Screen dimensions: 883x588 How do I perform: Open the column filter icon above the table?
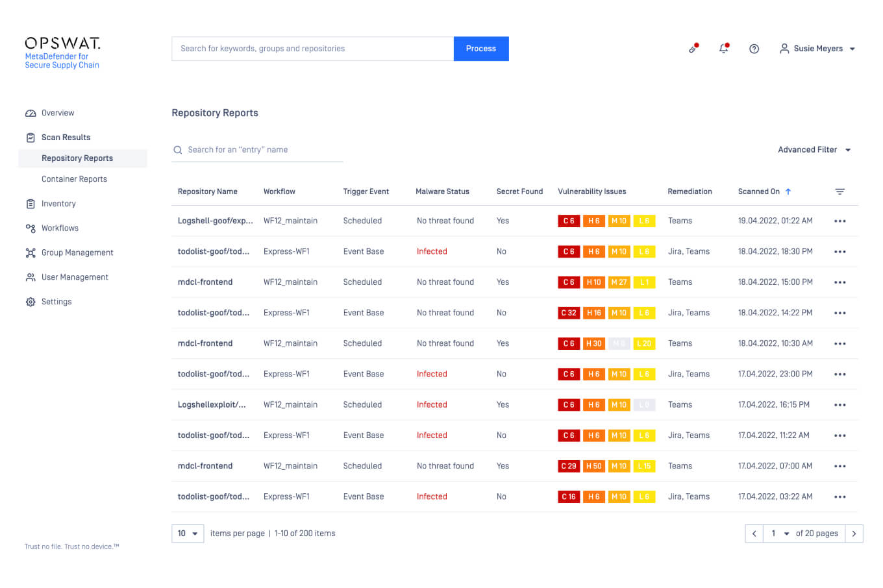tap(839, 191)
